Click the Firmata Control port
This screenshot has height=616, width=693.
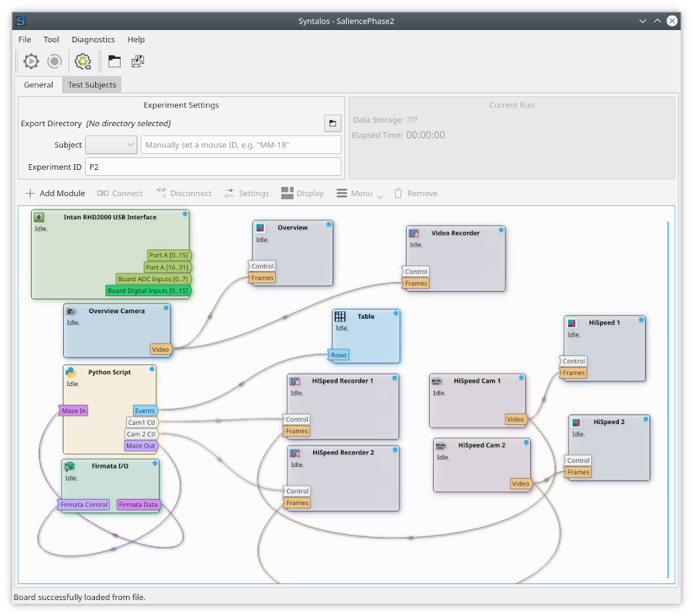(x=83, y=504)
